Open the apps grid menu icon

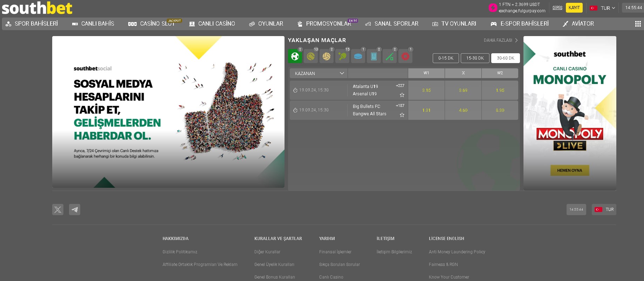pyautogui.click(x=638, y=23)
